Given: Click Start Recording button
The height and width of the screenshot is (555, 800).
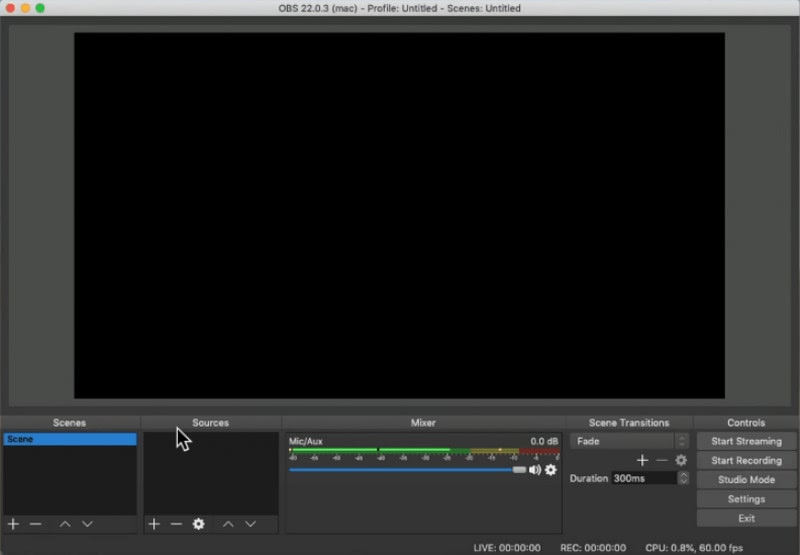Looking at the screenshot, I should tap(746, 461).
